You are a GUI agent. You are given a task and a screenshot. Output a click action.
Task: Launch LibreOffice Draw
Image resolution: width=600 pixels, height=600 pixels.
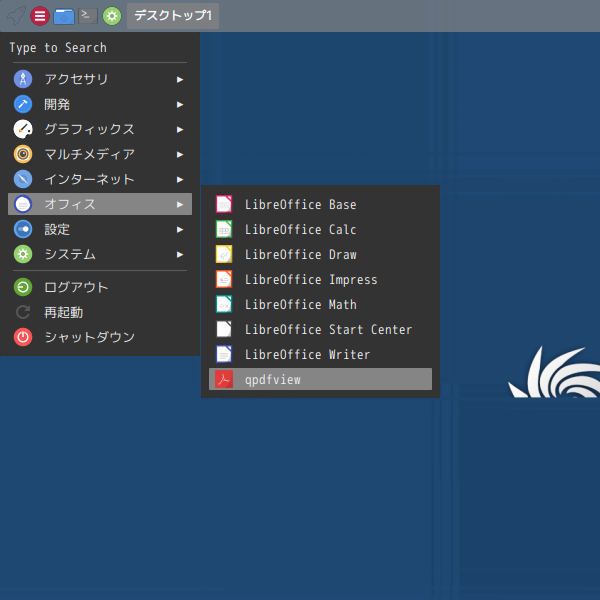pyautogui.click(x=320, y=254)
